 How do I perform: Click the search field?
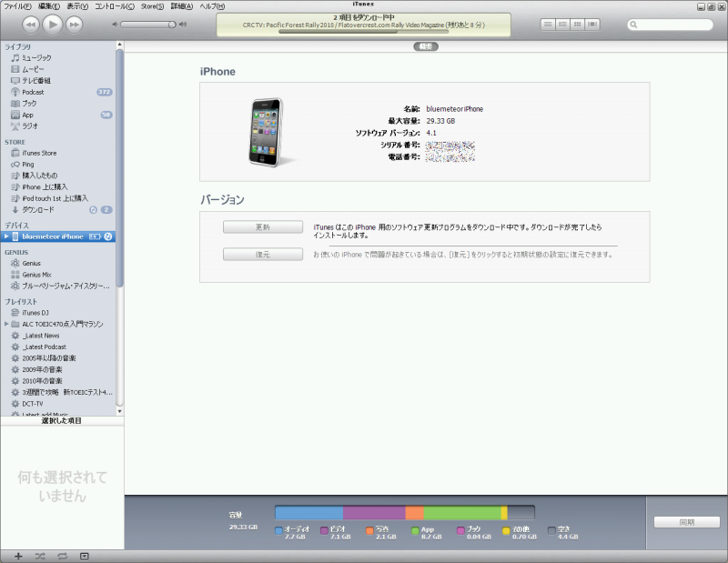point(670,25)
